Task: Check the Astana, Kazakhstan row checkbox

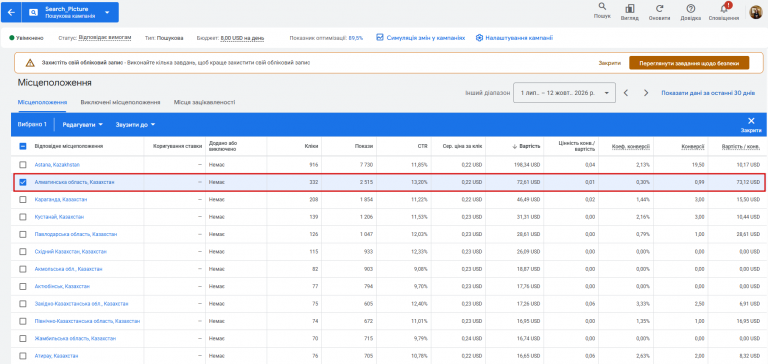Action: 23,165
